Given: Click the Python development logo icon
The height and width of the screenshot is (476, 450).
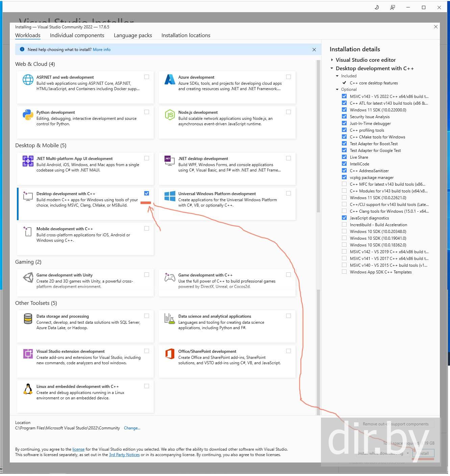Looking at the screenshot, I should [x=28, y=115].
